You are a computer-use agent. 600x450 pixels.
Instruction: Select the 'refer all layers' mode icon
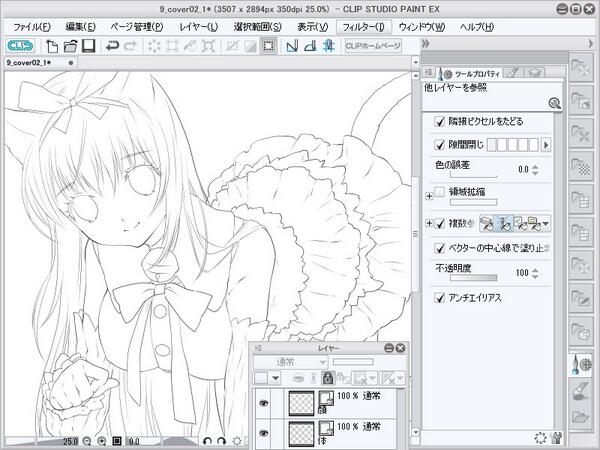[x=486, y=223]
